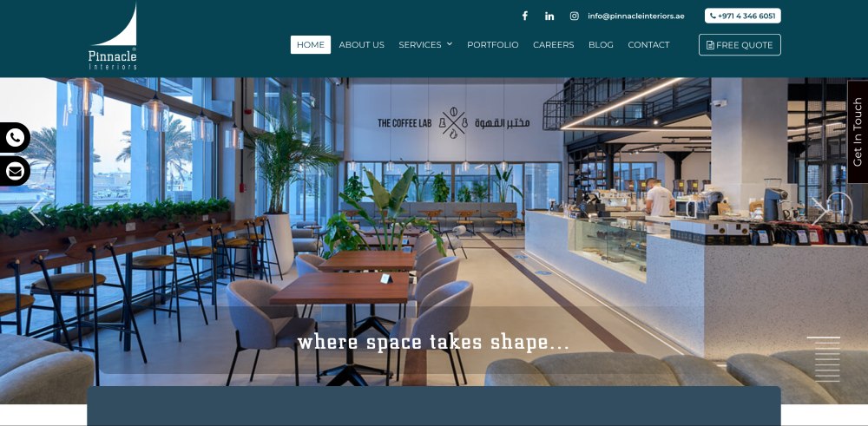
Task: Click the floating envelope email icon
Action: (x=15, y=172)
